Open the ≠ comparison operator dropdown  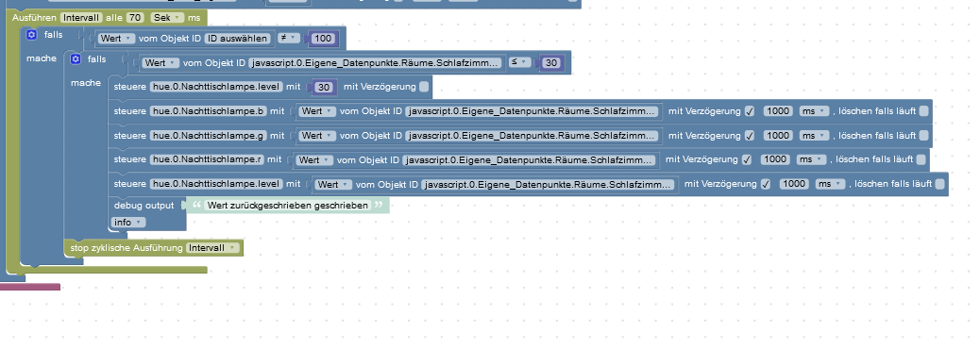[288, 38]
